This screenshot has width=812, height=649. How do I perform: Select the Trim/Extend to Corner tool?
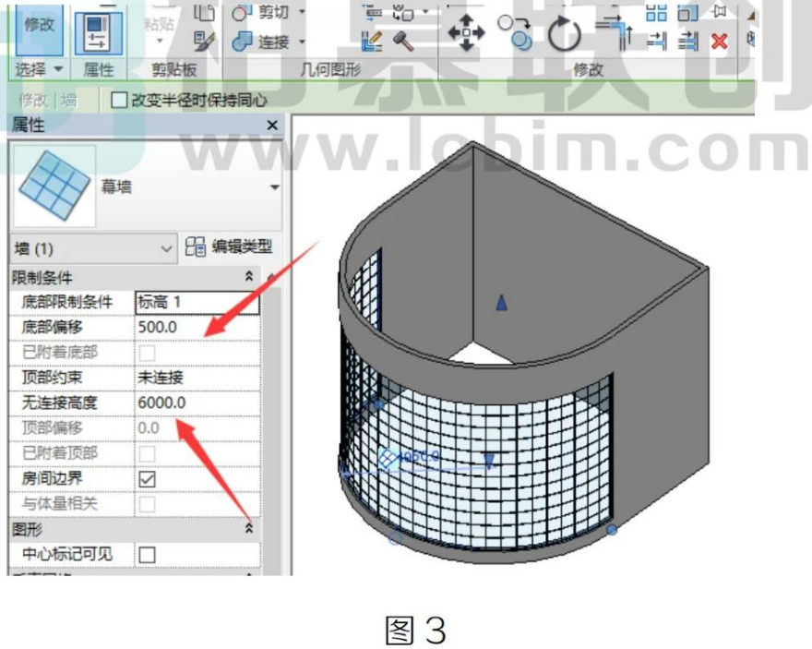click(x=615, y=32)
